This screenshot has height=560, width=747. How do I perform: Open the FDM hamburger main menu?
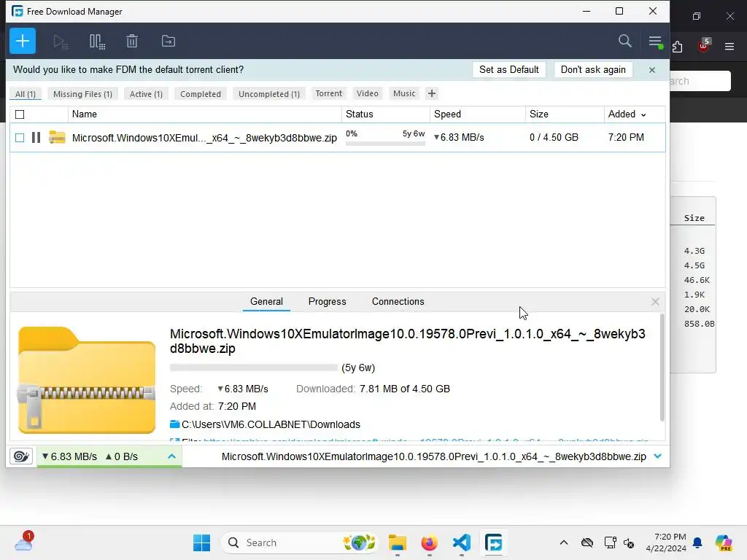(x=656, y=42)
